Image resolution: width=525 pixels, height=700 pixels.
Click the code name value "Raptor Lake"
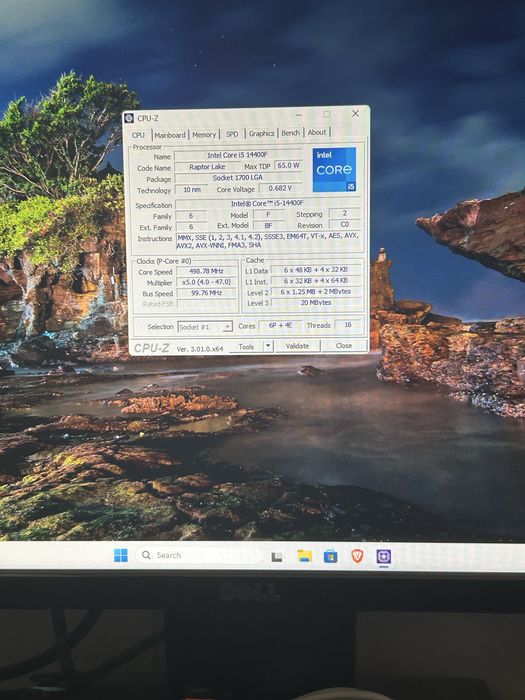[207, 167]
